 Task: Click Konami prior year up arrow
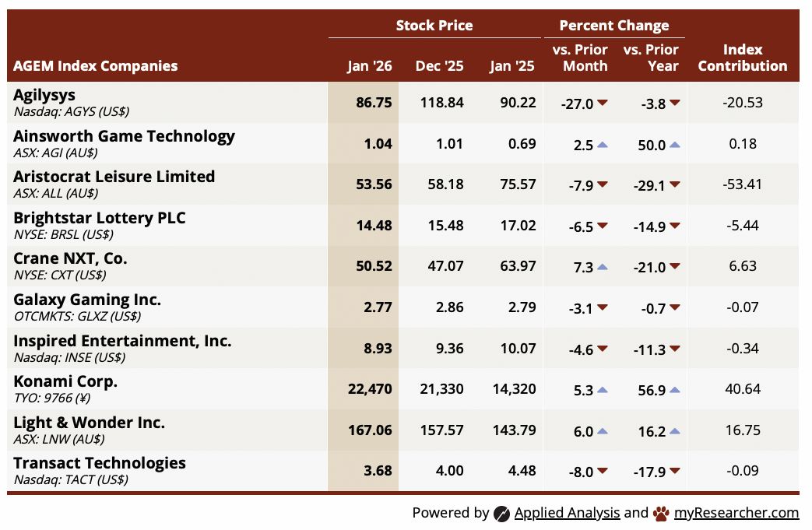(674, 390)
